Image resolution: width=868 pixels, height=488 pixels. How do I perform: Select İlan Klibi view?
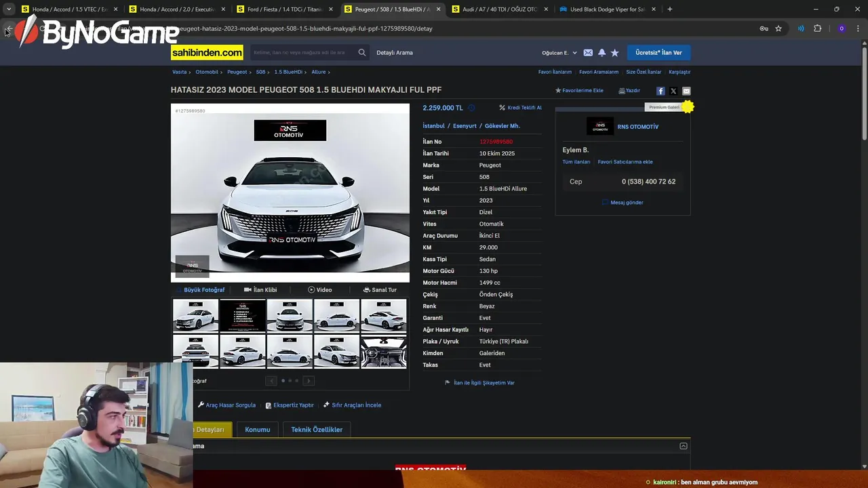click(260, 290)
